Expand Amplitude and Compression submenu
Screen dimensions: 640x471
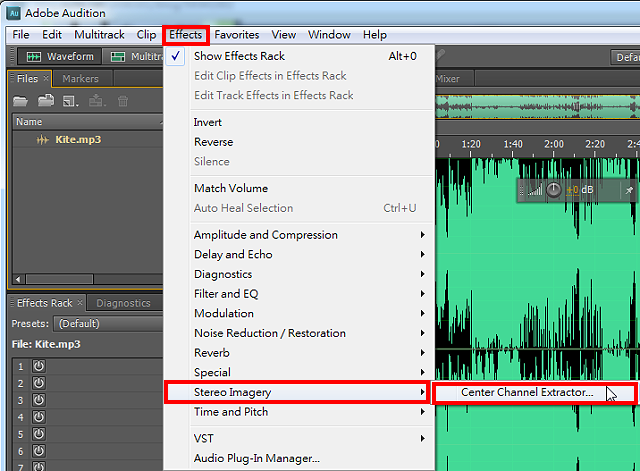pos(299,235)
